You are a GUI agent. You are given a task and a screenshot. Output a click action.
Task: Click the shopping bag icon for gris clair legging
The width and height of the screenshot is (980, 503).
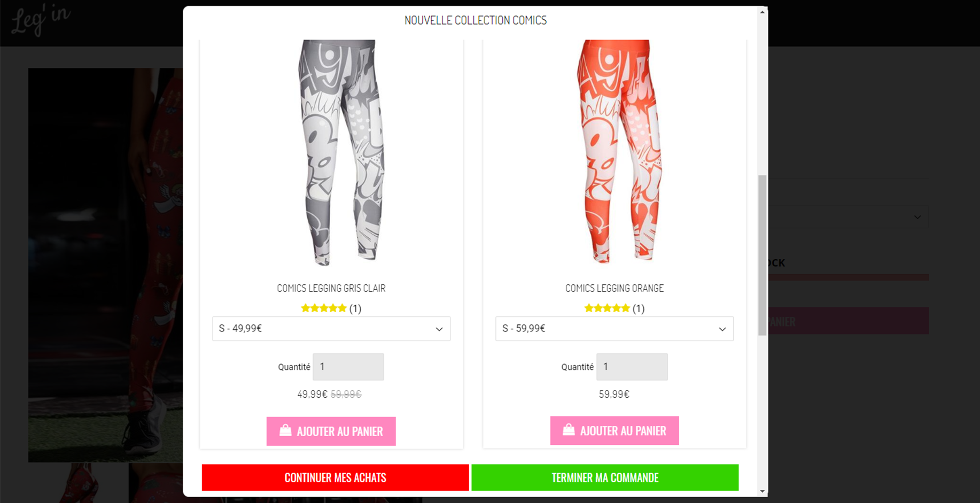click(x=285, y=430)
